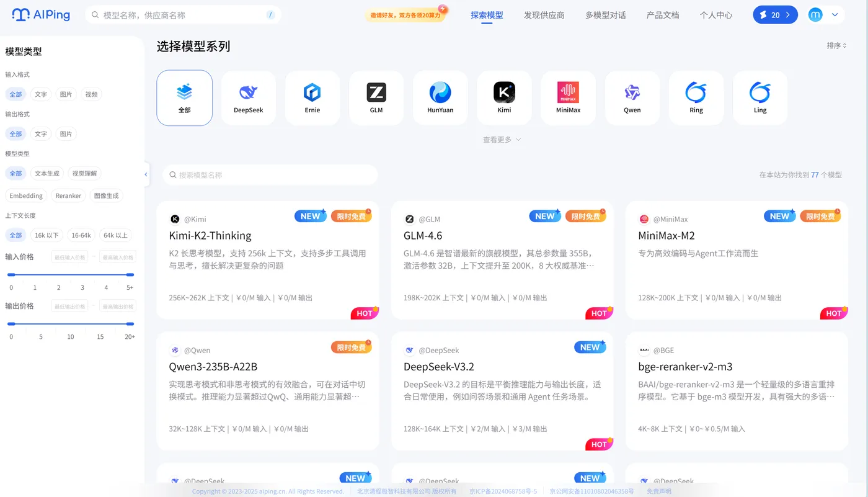Select the MiniMax series icon
The image size is (868, 497).
tap(568, 92)
